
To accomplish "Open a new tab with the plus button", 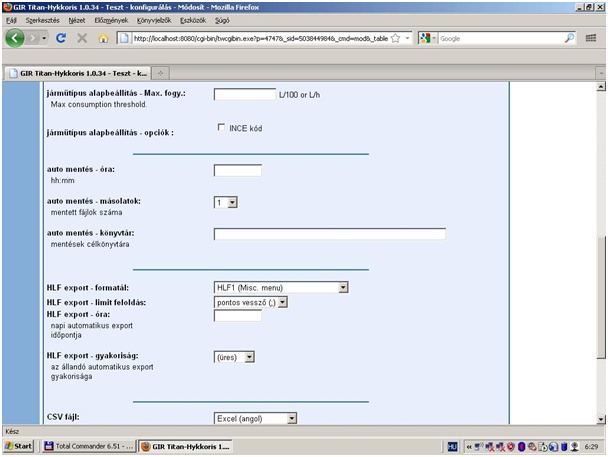I will tap(161, 73).
